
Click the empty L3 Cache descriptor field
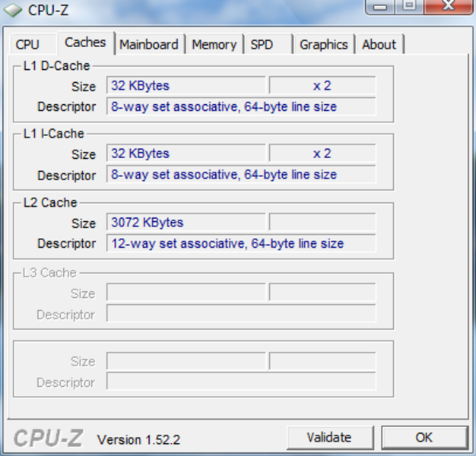coord(241,313)
